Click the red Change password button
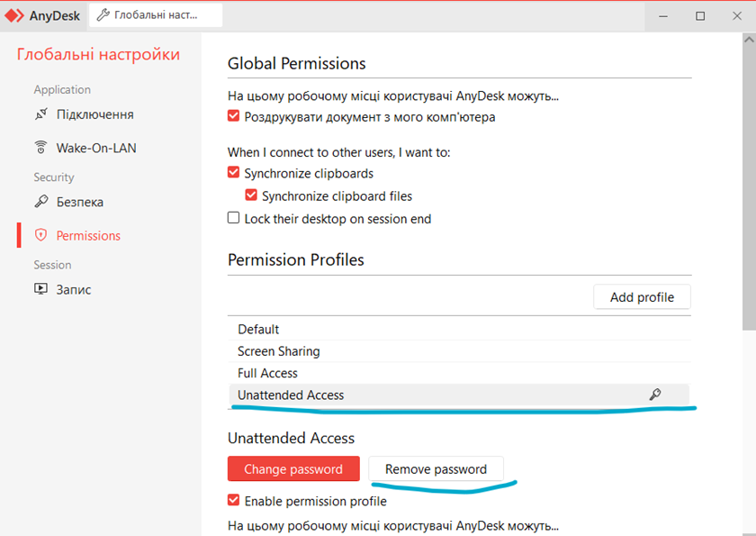 pyautogui.click(x=293, y=469)
